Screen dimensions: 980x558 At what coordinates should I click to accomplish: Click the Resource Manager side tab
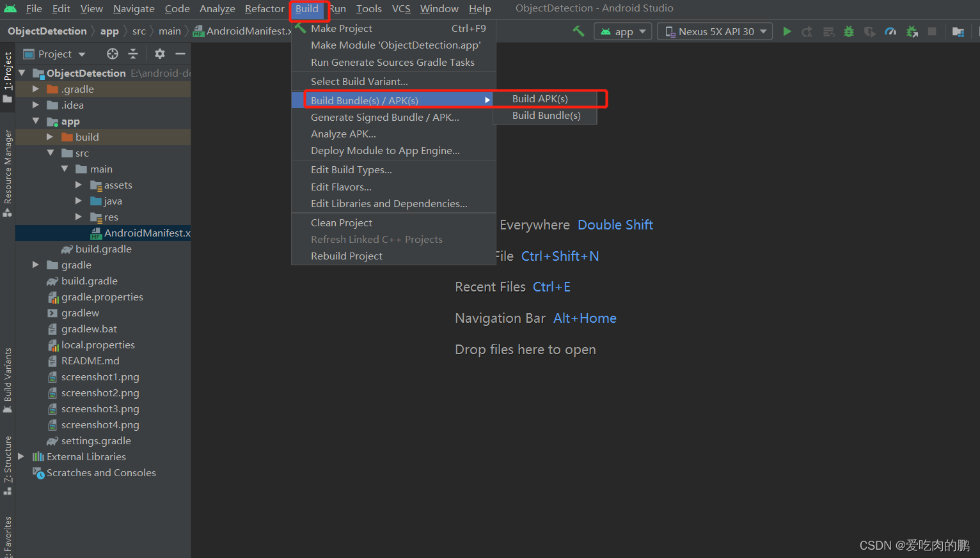8,173
